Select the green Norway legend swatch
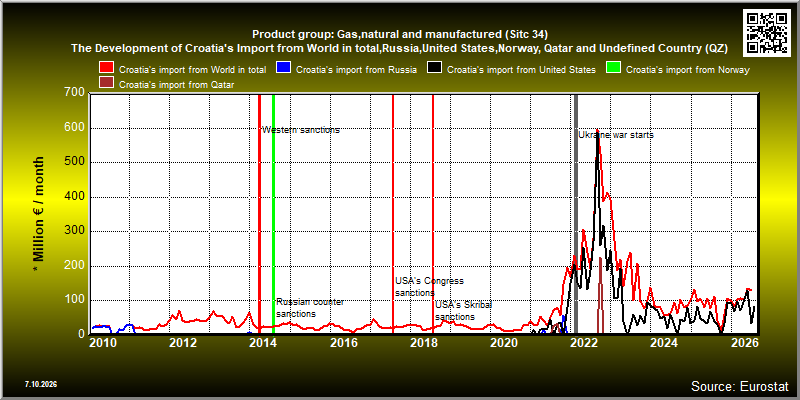Viewport: 800px width, 400px height. pos(613,69)
